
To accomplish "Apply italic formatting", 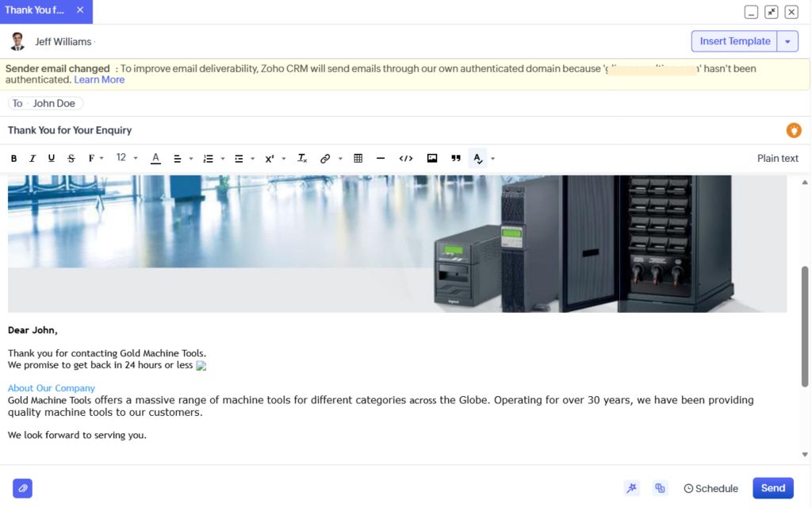I will click(x=32, y=159).
